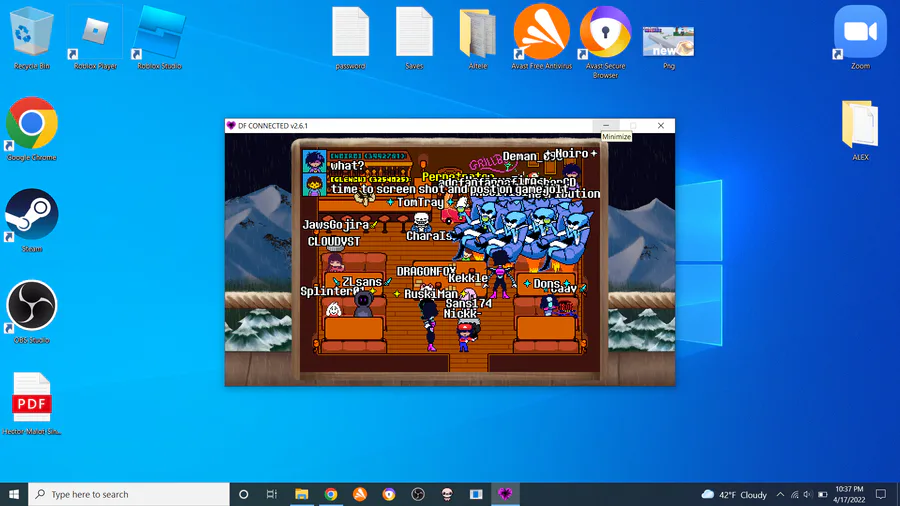Screen dimensions: 900x506
Task: Select Avast Free Antivirus desktop shortcut
Action: tap(541, 38)
